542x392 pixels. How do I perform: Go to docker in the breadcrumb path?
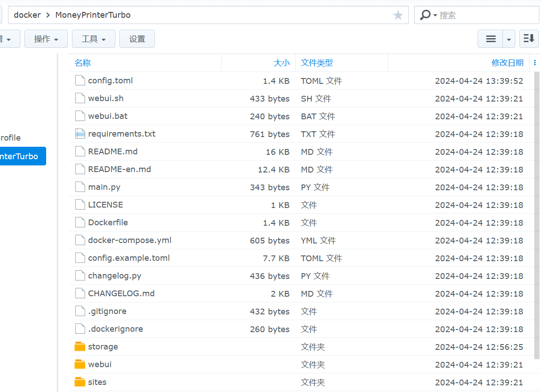(27, 15)
